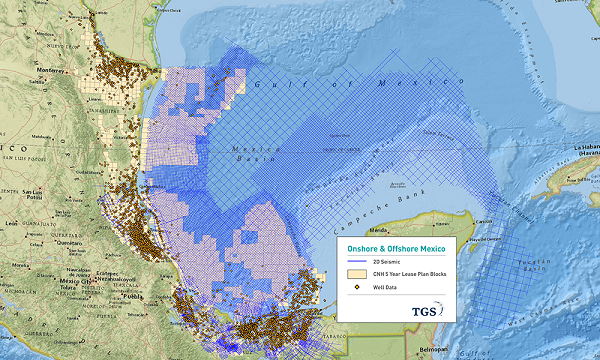
Task: Click the 'Querétaro' city label
Action: click(x=70, y=243)
